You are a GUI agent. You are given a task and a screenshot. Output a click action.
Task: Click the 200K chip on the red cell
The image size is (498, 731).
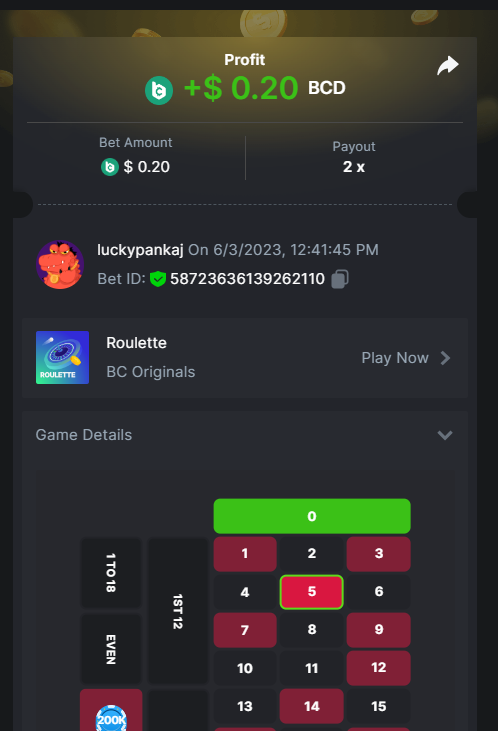pos(111,718)
